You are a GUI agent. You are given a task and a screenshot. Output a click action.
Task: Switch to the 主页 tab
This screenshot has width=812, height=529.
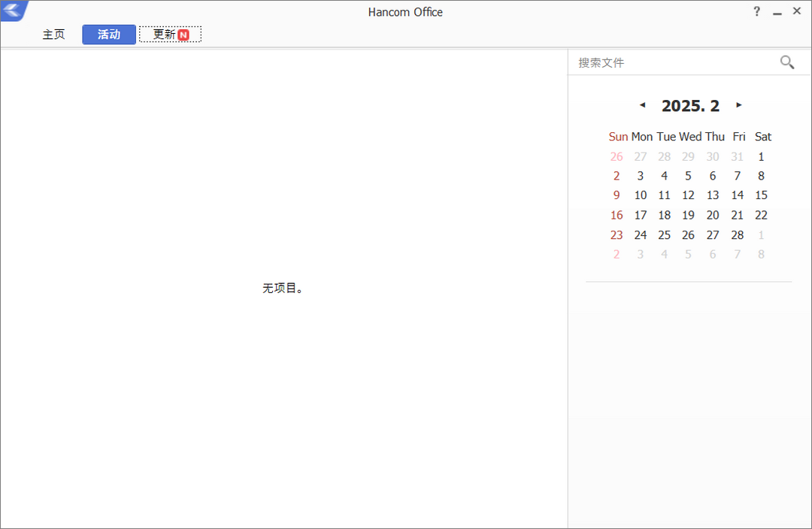(53, 34)
